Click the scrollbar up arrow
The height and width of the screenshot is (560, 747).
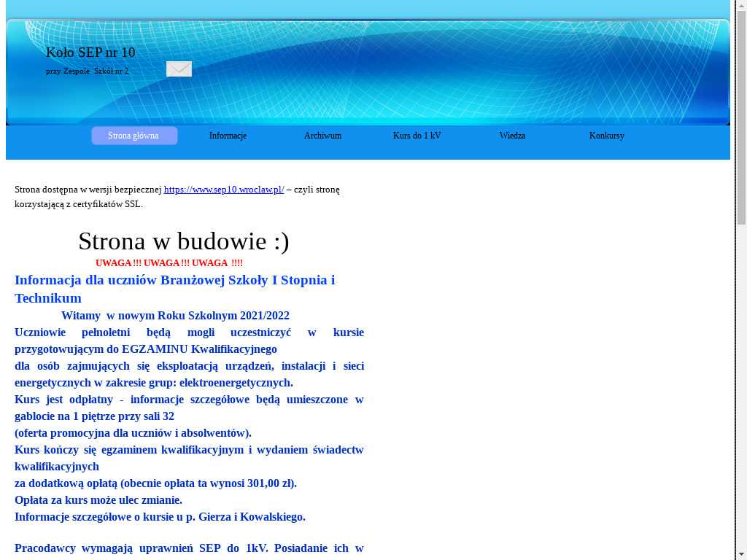741,6
